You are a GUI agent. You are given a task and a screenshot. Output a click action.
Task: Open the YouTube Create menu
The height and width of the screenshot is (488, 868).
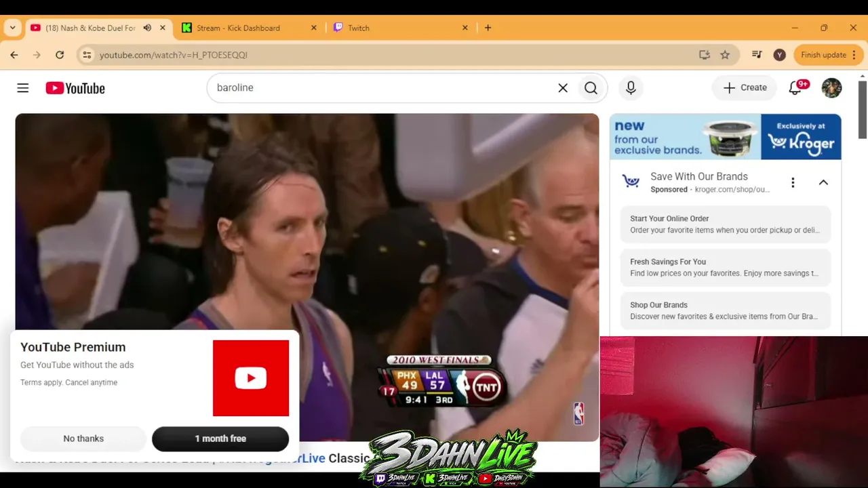(x=745, y=88)
